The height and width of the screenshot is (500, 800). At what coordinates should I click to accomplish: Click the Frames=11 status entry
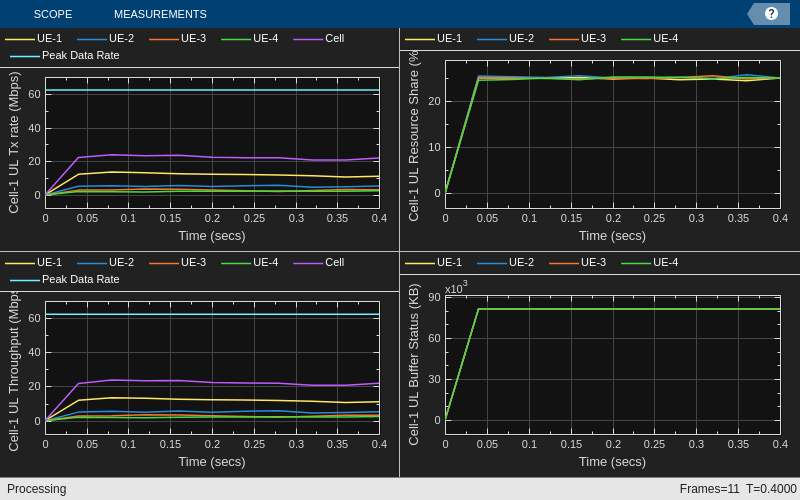coord(709,489)
